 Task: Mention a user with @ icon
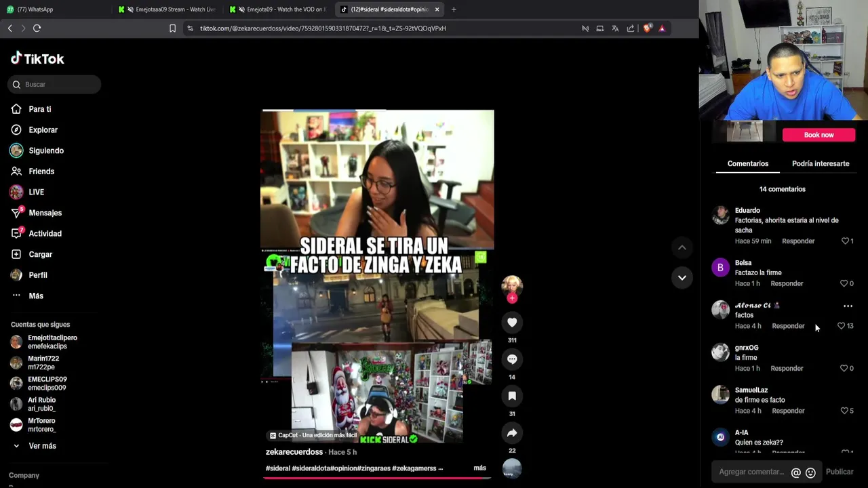click(x=796, y=473)
